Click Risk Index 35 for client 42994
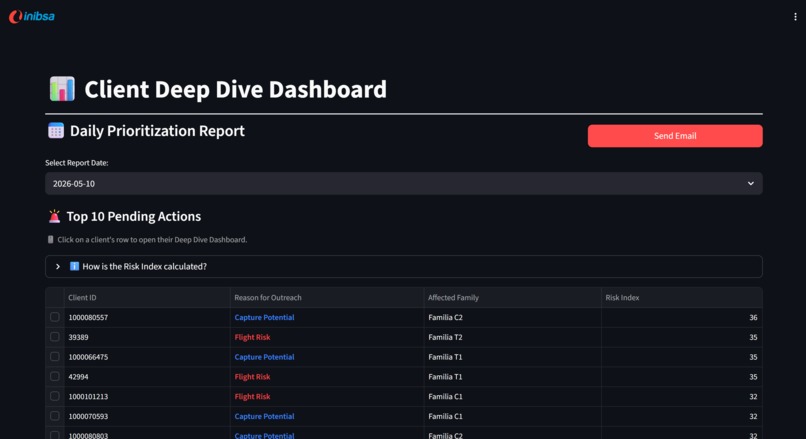Screen dimensions: 806x439 (x=753, y=377)
